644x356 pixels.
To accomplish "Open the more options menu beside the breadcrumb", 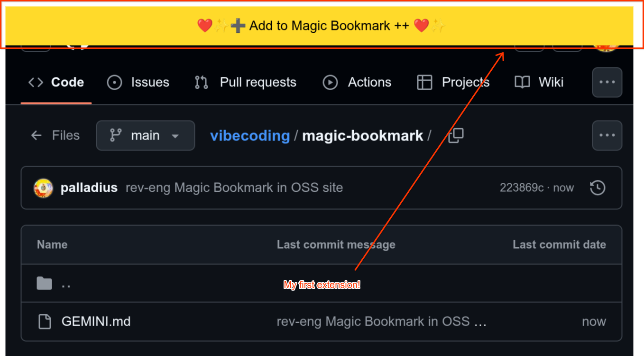I will tap(607, 136).
